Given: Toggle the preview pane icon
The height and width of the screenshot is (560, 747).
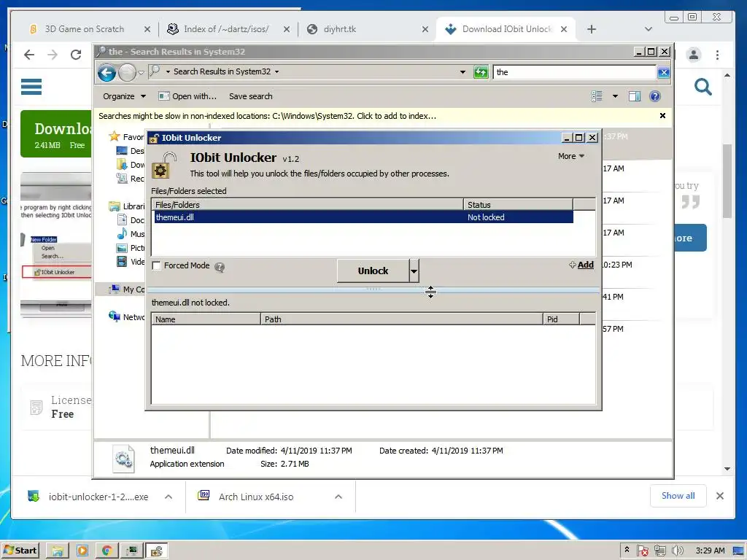Looking at the screenshot, I should (635, 96).
